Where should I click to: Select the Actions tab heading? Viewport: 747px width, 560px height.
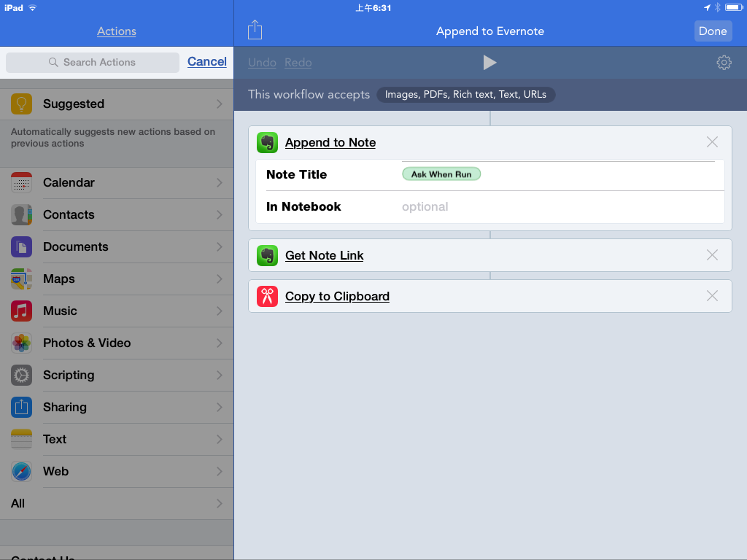tap(117, 31)
